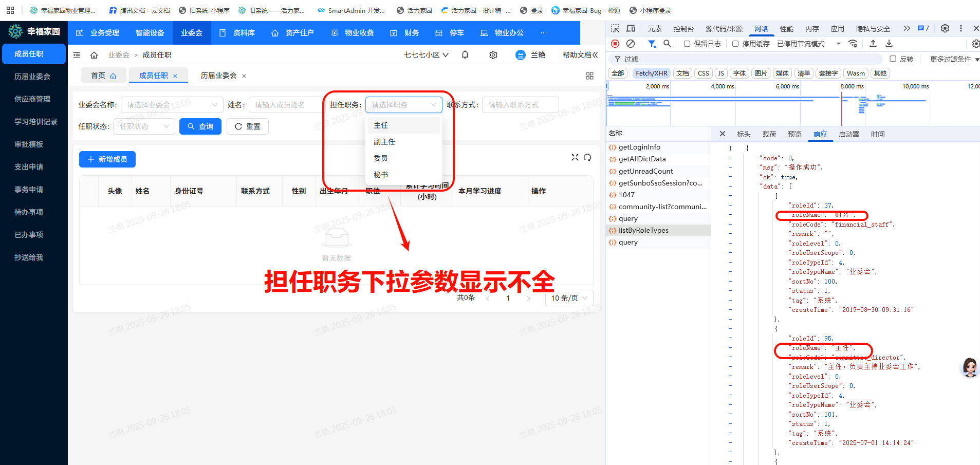The height and width of the screenshot is (465, 980).
Task: Click the 姓名 input field
Action: pos(286,104)
